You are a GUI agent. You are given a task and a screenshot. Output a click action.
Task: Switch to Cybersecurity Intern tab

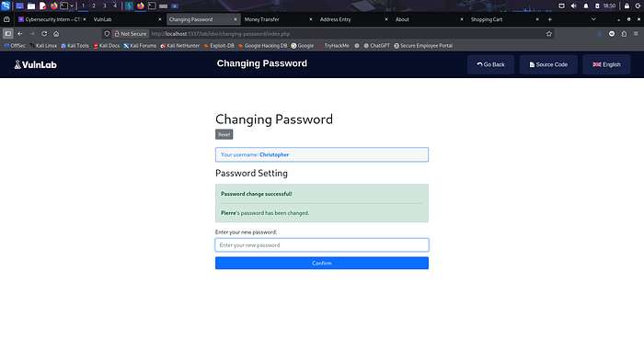[x=52, y=19]
